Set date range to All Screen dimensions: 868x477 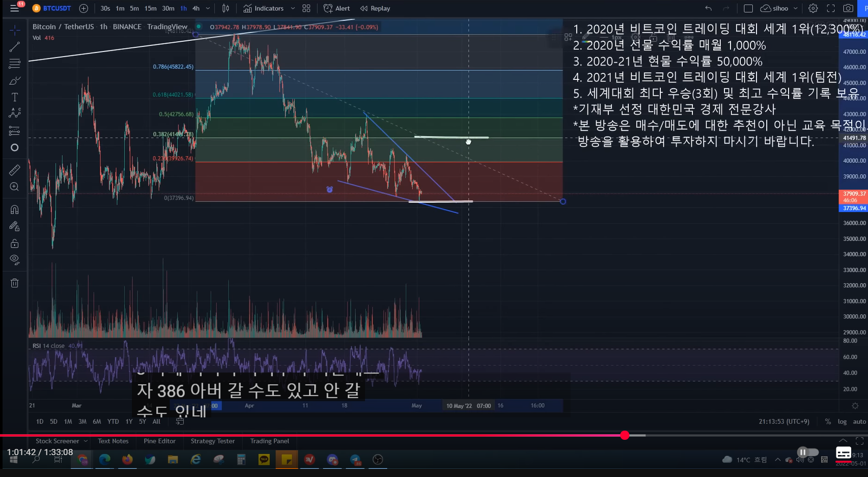(x=156, y=421)
